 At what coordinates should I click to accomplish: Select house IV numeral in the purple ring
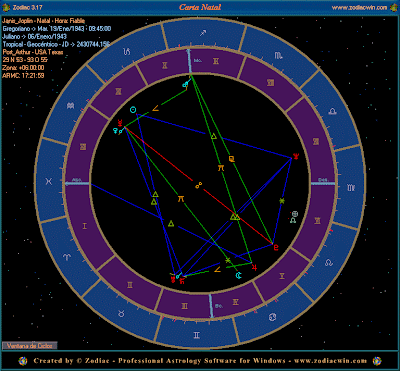tap(236, 302)
